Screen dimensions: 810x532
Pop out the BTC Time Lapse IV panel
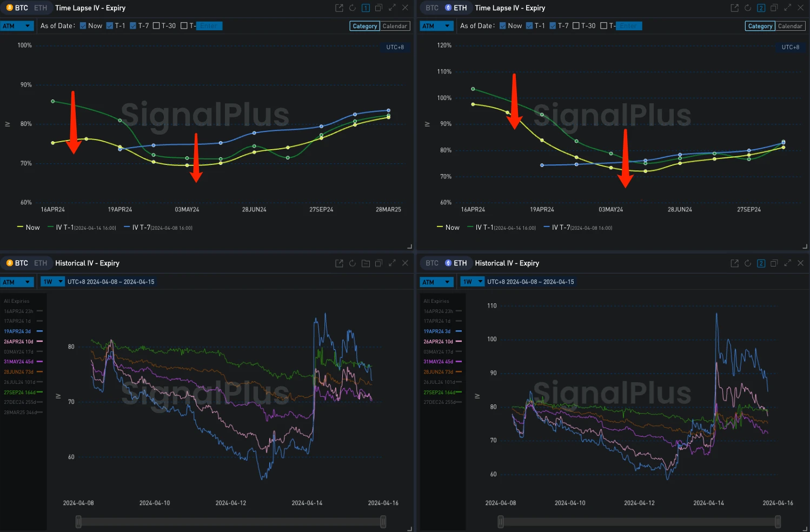click(339, 8)
